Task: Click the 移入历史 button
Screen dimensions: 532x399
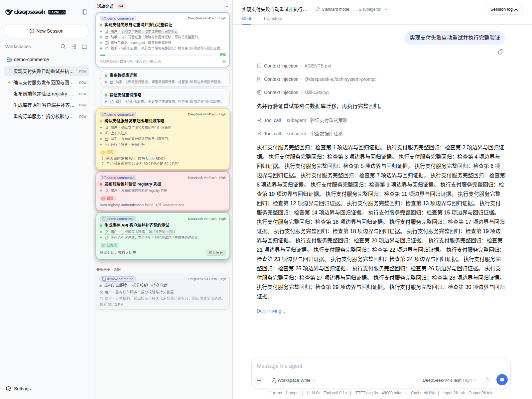Action: [216, 253]
